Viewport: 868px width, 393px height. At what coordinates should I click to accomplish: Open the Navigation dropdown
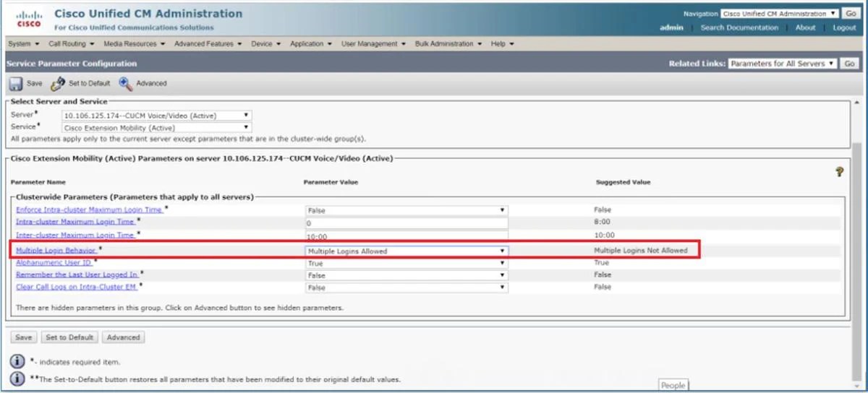pyautogui.click(x=780, y=14)
